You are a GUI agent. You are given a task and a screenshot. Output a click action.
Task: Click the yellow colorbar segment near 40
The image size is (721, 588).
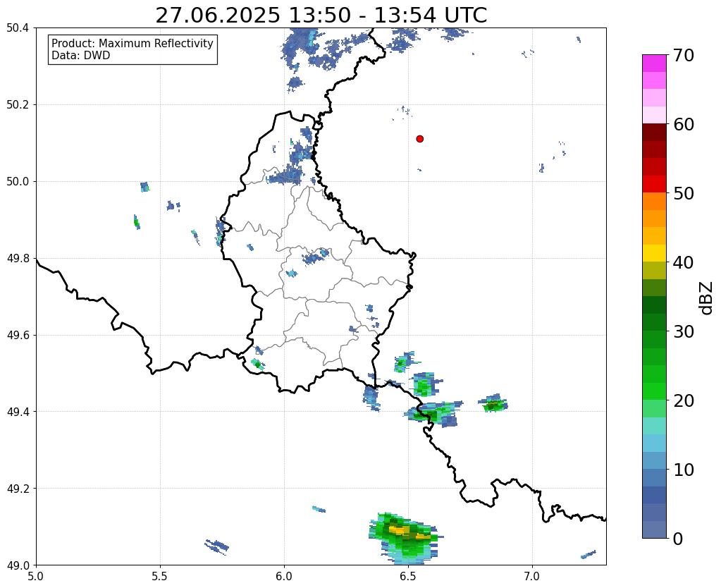(654, 253)
